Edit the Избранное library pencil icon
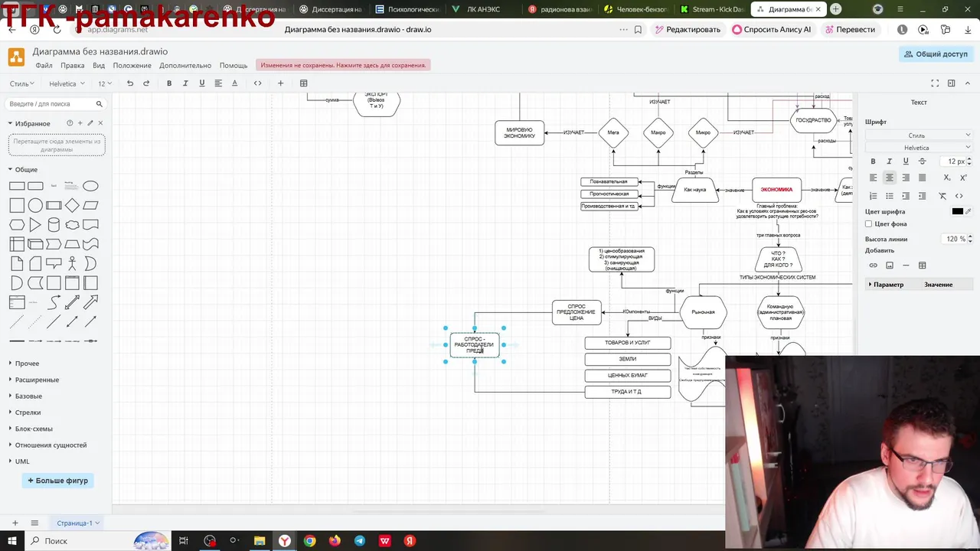 tap(90, 123)
